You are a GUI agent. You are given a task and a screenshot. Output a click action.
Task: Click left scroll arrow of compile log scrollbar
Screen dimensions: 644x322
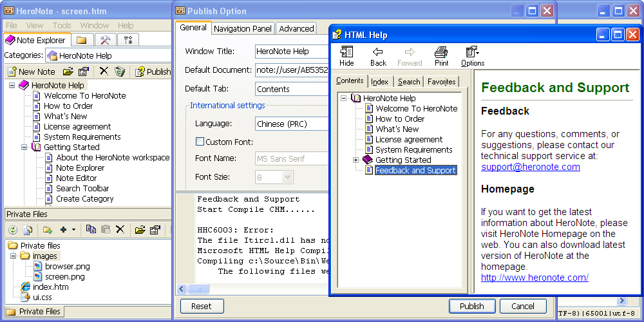[182, 289]
